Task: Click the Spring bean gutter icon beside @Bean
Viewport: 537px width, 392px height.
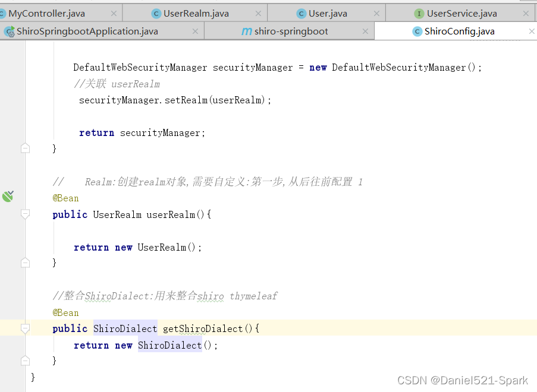Action: coord(8,197)
